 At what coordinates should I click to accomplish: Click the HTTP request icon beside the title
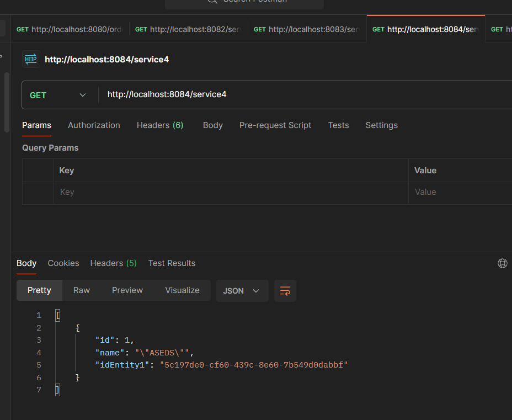pos(31,59)
